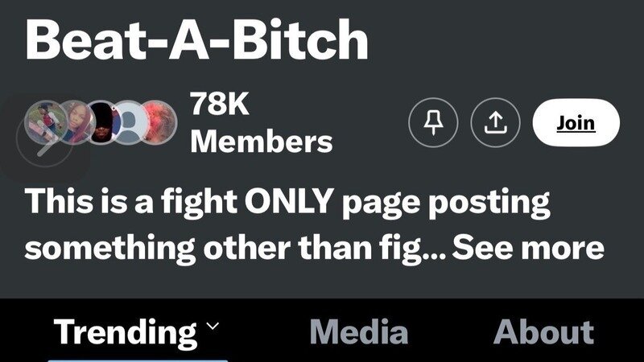Screen dimensions: 644x362
Task: Join the Beat-A-Bitch community
Action: [576, 122]
